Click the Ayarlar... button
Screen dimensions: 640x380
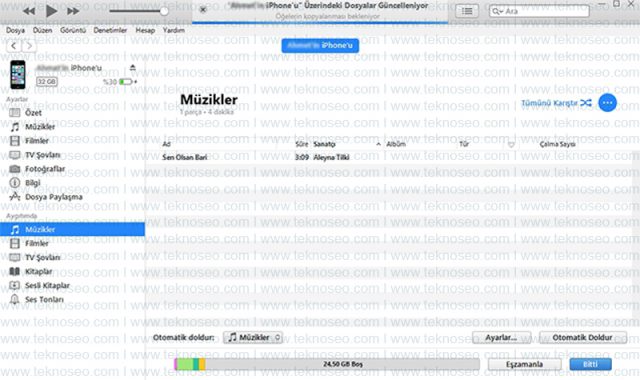501,338
